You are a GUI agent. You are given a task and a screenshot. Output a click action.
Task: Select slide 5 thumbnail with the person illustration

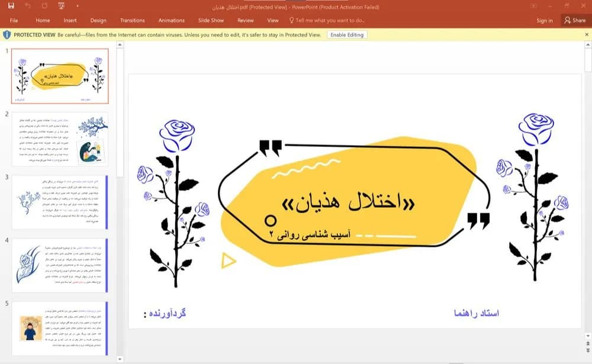click(x=60, y=328)
